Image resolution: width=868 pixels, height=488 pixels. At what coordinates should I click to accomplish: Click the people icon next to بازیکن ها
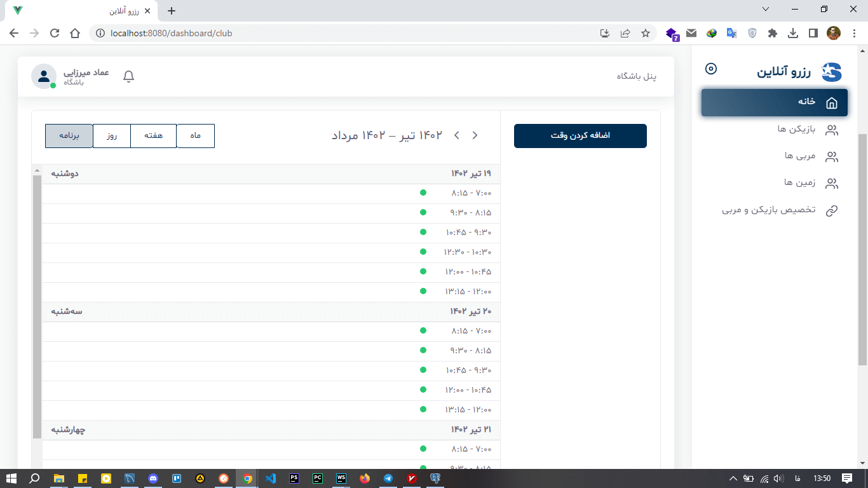(831, 130)
